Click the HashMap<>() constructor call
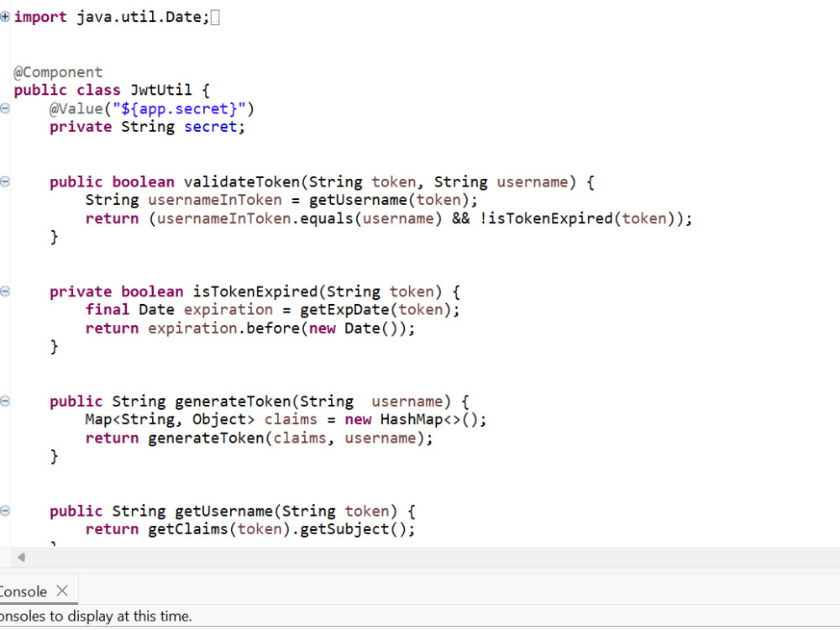This screenshot has height=630, width=840. [429, 419]
